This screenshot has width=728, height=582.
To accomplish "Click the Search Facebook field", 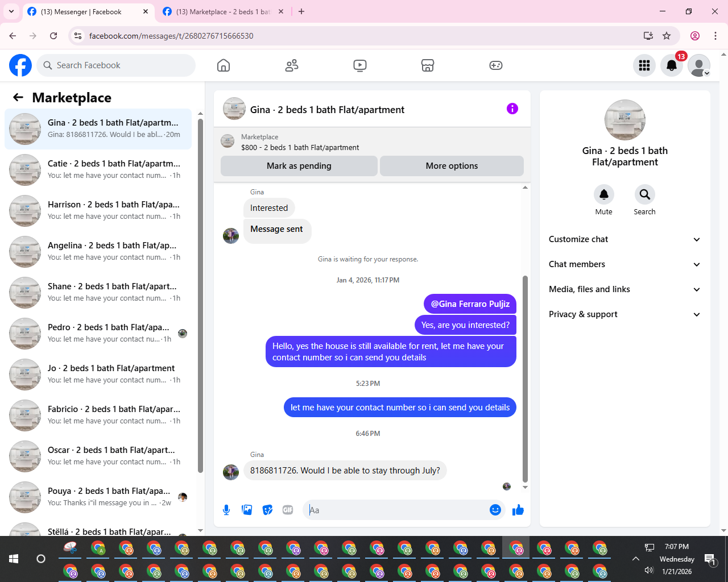I will (x=116, y=65).
